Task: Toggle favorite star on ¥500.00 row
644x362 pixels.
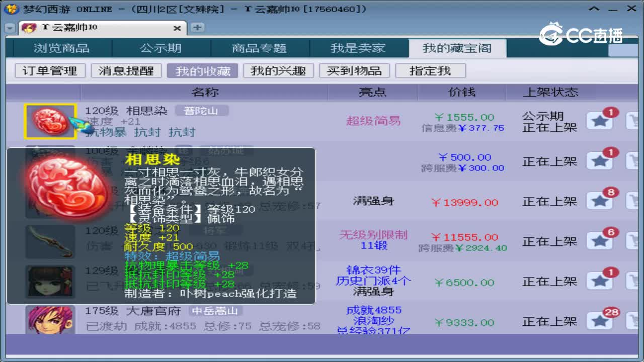Action: [x=600, y=161]
